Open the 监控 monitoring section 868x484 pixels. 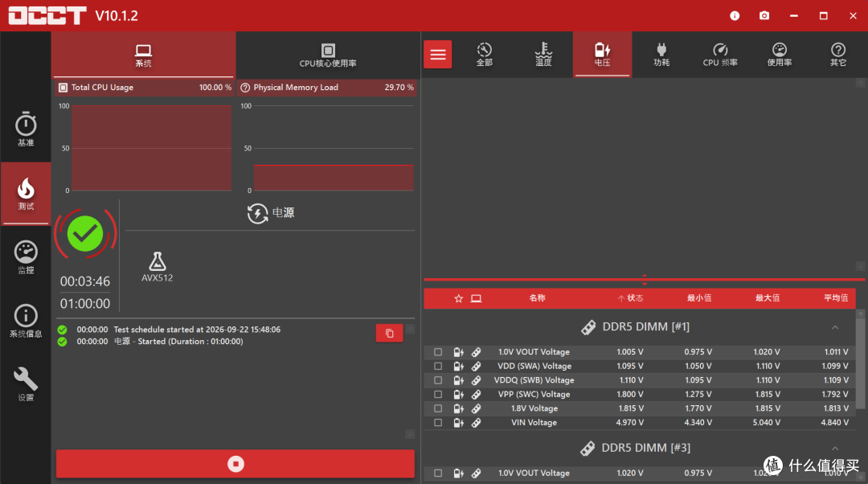coord(26,257)
